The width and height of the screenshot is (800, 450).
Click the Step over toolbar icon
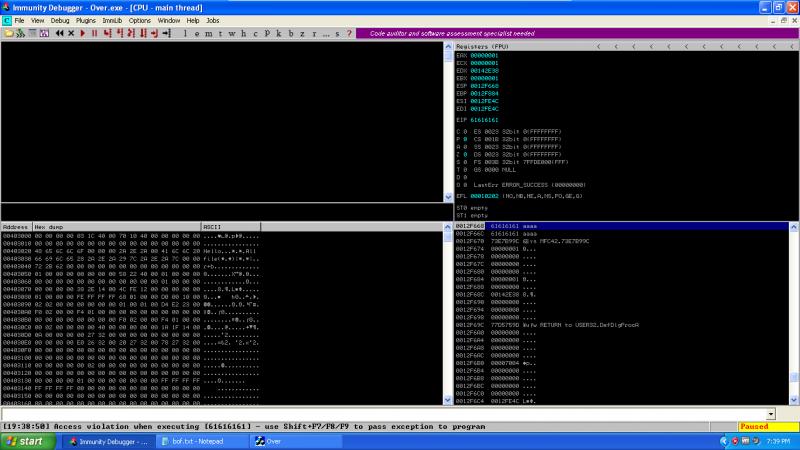pyautogui.click(x=119, y=33)
